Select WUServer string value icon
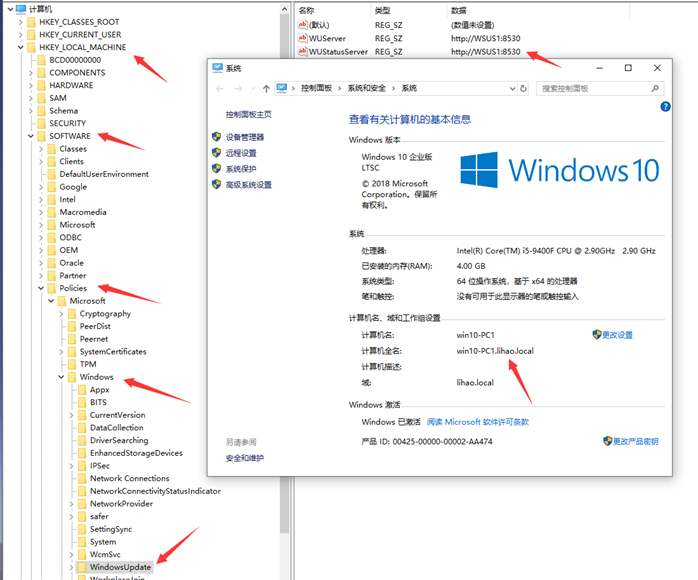This screenshot has width=698, height=580. (303, 38)
